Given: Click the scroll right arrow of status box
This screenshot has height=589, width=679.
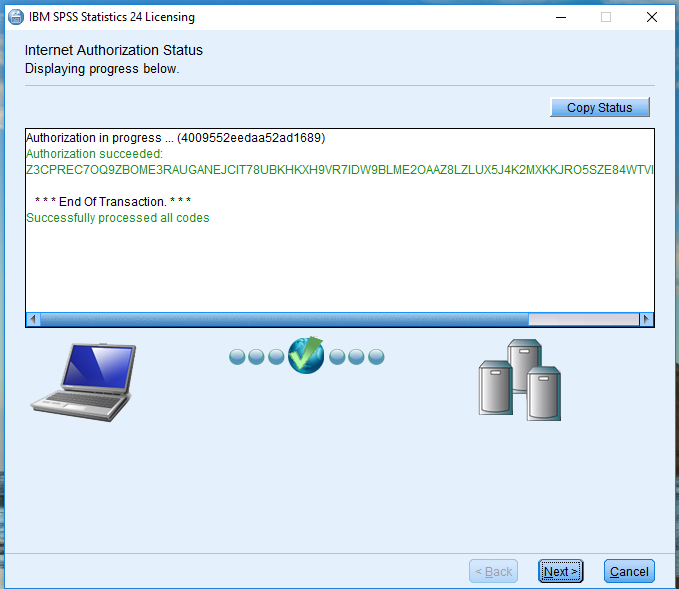Looking at the screenshot, I should (x=646, y=320).
